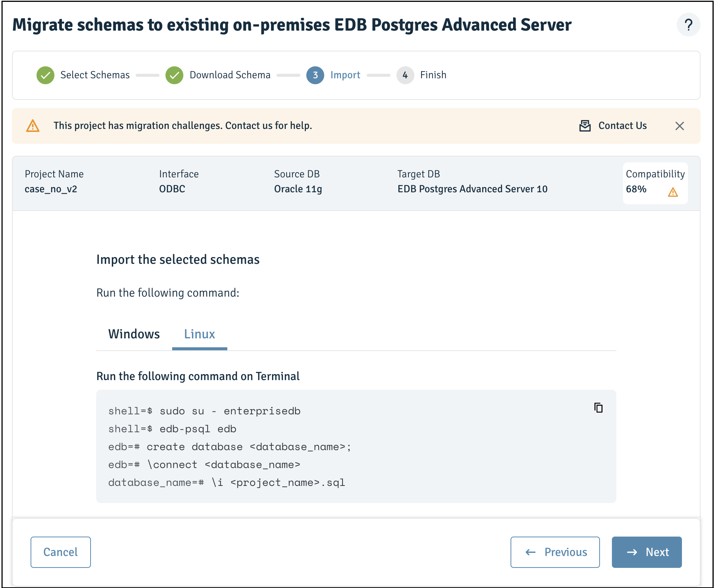The image size is (714, 588).
Task: Switch to the Windows tab
Action: (134, 334)
